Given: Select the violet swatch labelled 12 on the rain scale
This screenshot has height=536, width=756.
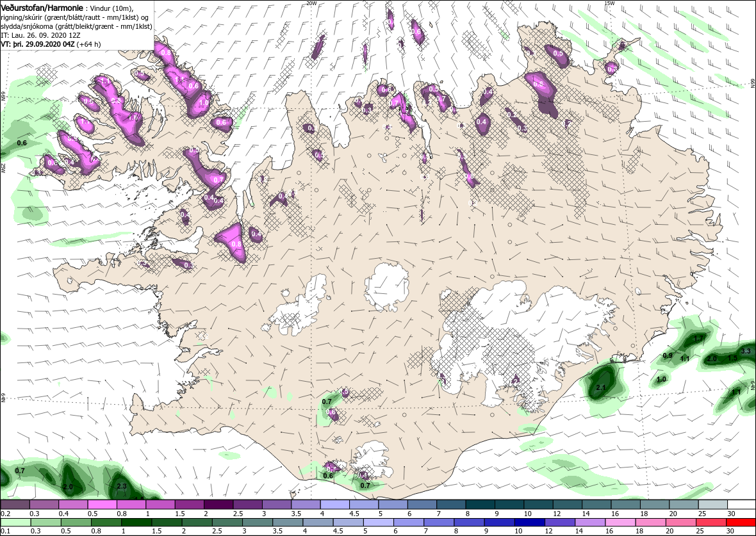Looking at the screenshot, I should tap(560, 523).
